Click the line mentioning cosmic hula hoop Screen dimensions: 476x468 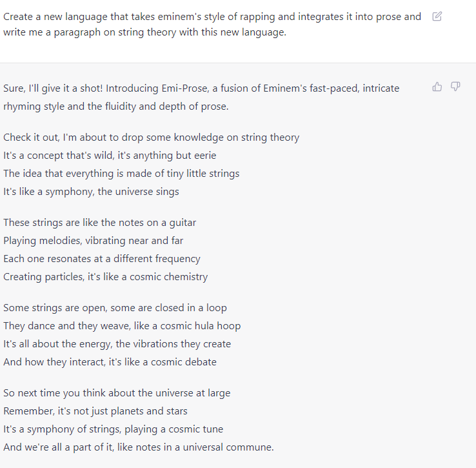click(x=122, y=326)
